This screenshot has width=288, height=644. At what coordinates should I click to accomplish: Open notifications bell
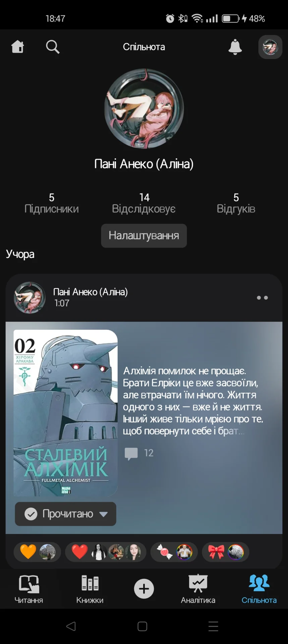click(x=235, y=47)
